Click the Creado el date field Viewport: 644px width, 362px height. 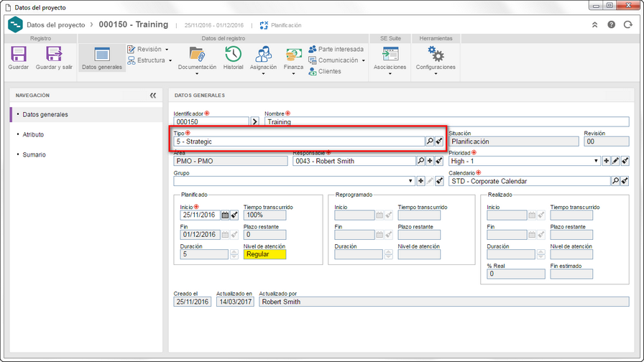pos(192,302)
